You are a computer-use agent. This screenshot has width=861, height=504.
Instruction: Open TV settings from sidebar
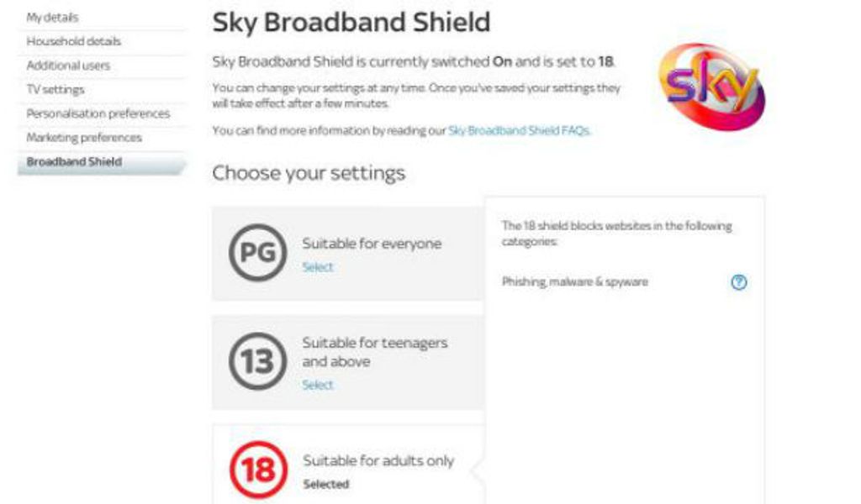click(55, 89)
